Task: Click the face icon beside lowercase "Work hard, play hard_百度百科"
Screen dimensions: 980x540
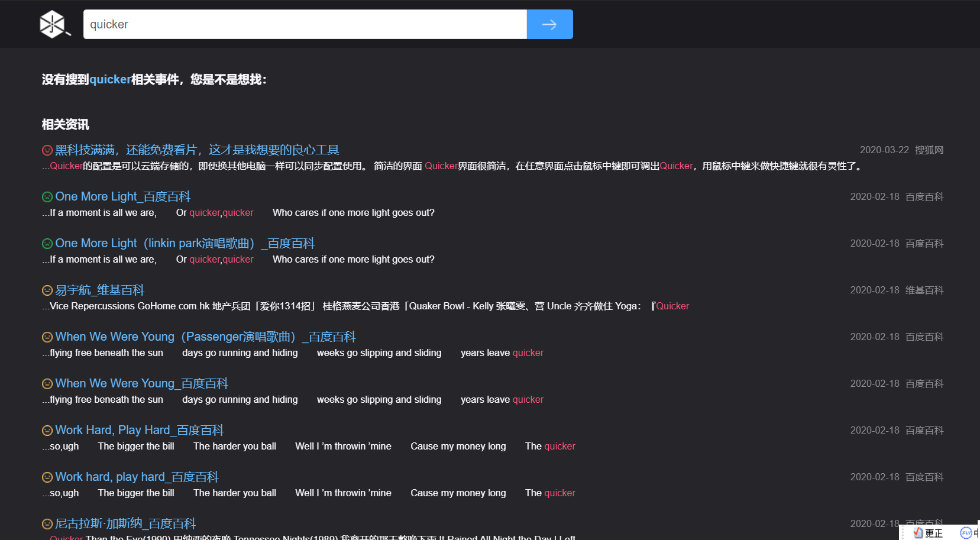Action: point(47,477)
